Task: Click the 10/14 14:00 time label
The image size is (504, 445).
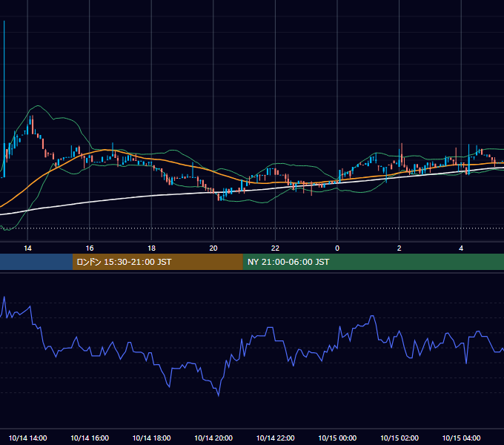Action: [x=27, y=438]
